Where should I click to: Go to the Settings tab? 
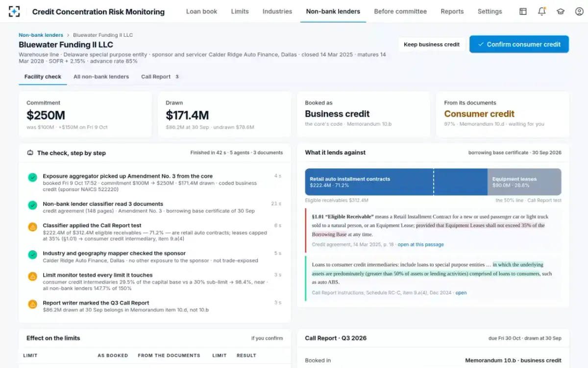tap(490, 11)
